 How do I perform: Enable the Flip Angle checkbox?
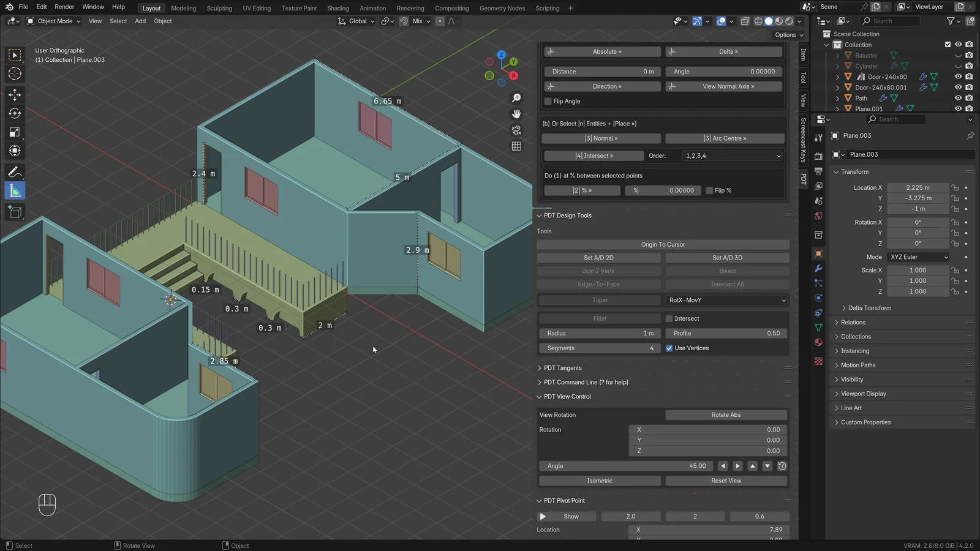pyautogui.click(x=548, y=101)
